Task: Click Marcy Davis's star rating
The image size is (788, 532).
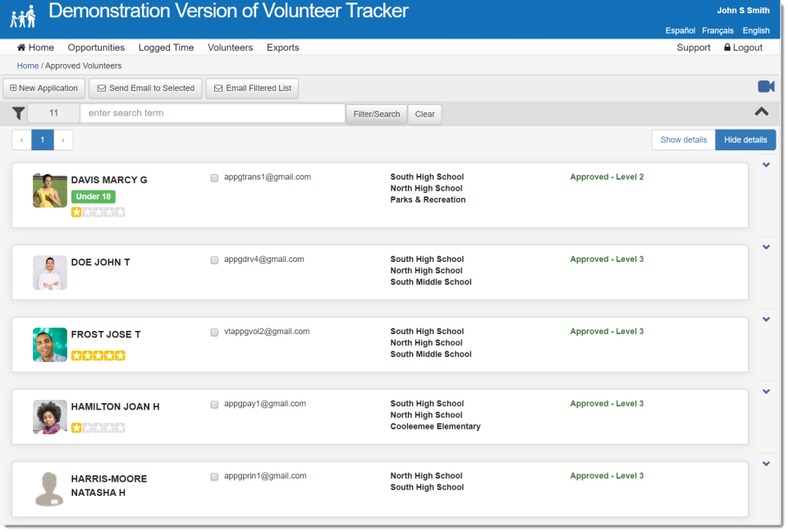Action: click(98, 212)
